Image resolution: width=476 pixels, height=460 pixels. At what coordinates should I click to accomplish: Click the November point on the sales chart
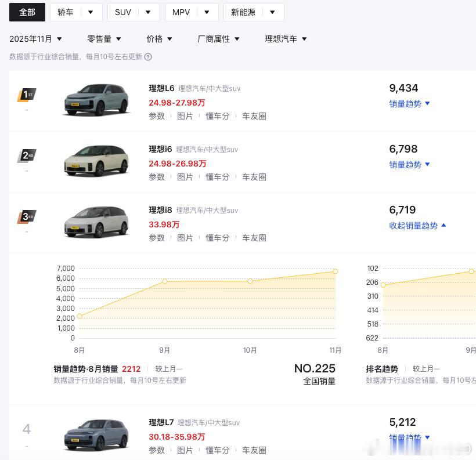pyautogui.click(x=335, y=271)
